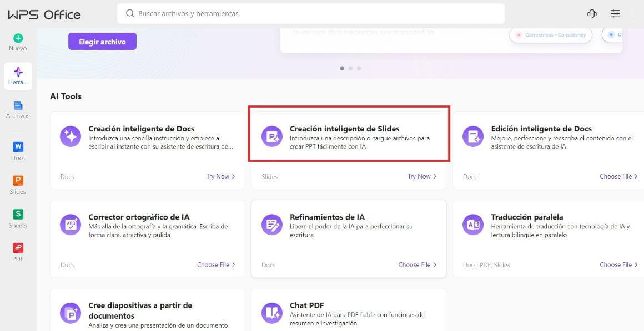Click Choose File on Edición inteligente de Docs
Screen dimensions: 644x331
619,176
